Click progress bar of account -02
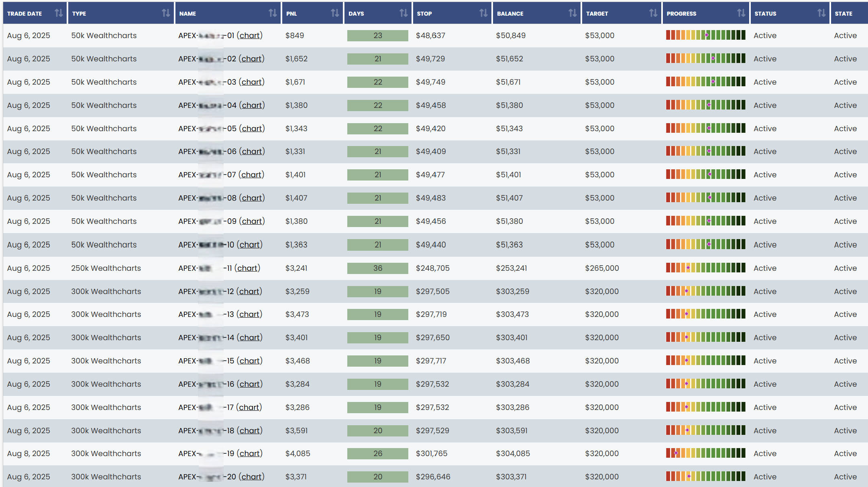 pos(705,59)
